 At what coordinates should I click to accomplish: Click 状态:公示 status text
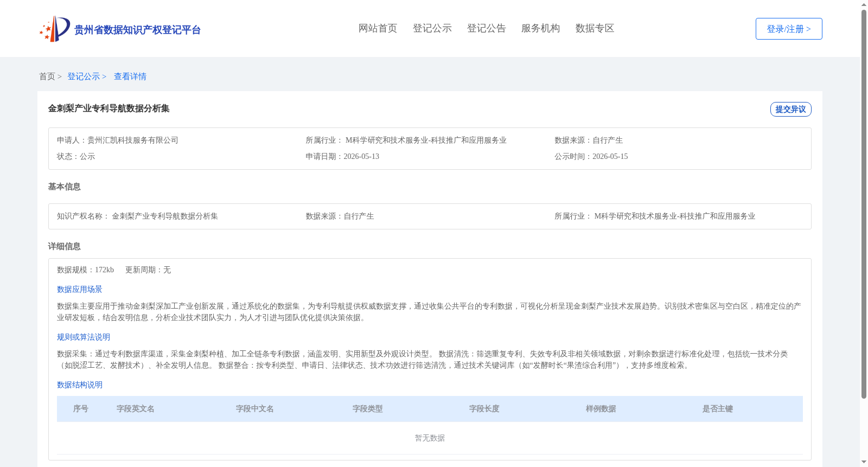tap(76, 156)
